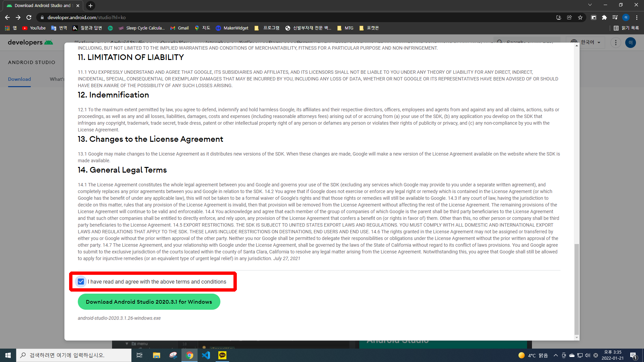Viewport: 644px width, 362px height.
Task: Bookmark this page with the star icon
Action: pyautogui.click(x=580, y=17)
